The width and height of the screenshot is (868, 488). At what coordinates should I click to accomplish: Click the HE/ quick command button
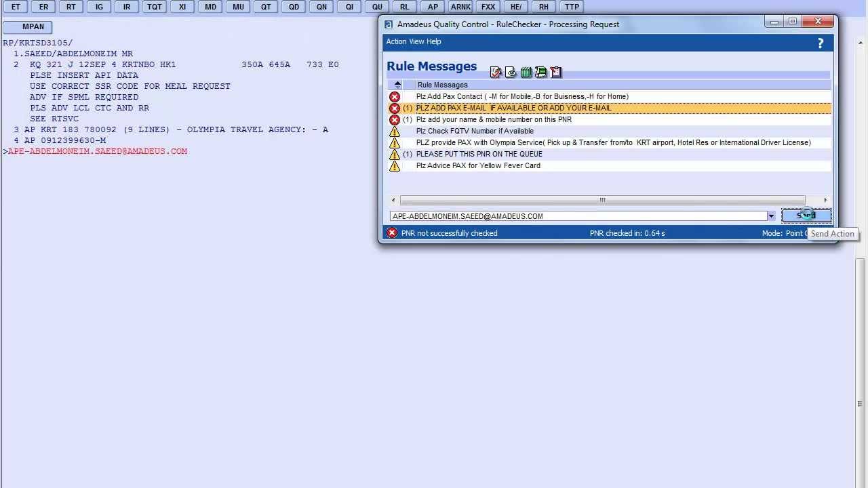coord(516,7)
